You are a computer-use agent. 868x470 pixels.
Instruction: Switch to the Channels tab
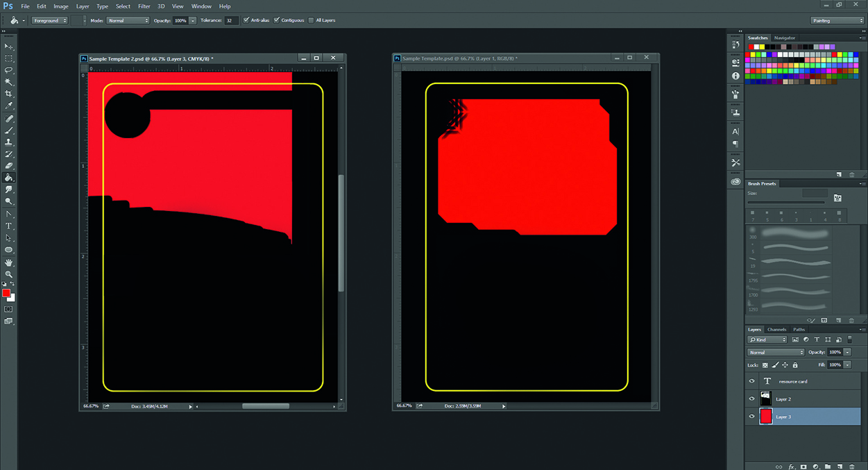tap(776, 329)
